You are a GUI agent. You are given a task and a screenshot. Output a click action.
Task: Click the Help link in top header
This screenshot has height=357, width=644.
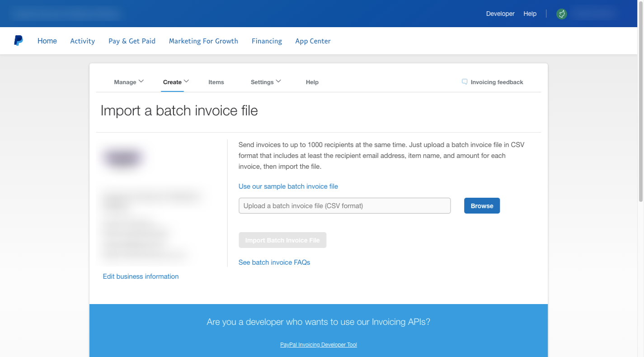coord(530,14)
